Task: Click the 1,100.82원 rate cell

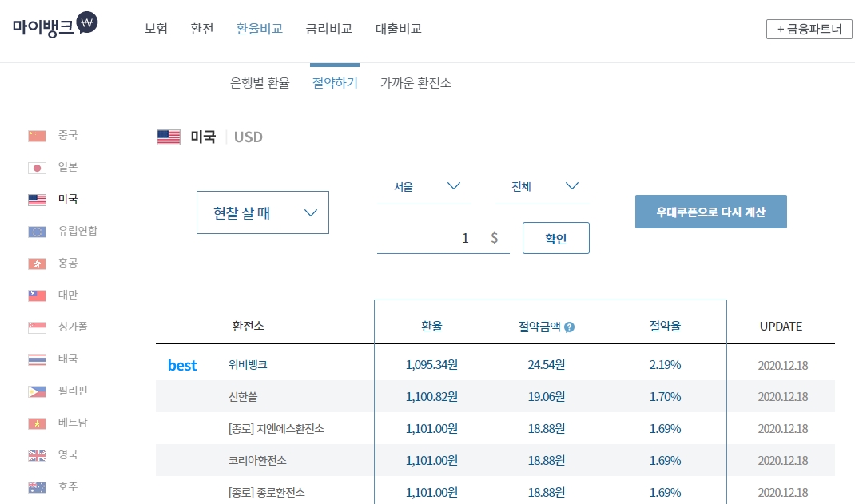Action: [x=431, y=397]
